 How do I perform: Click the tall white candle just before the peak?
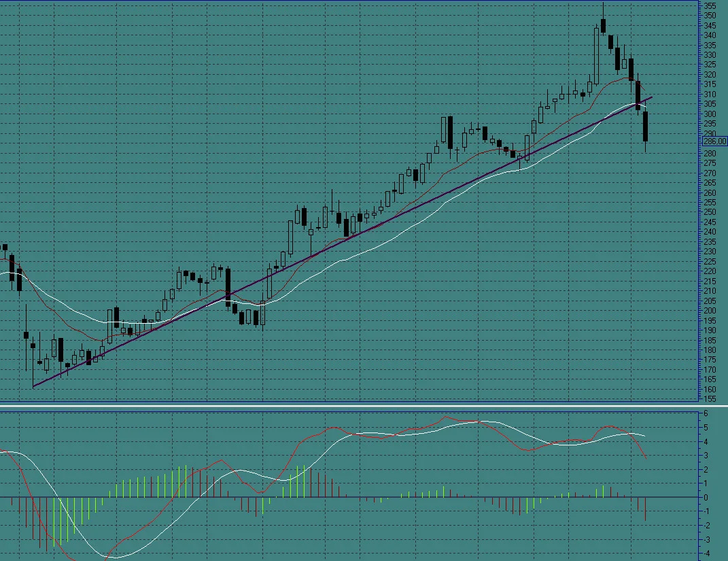click(x=597, y=56)
